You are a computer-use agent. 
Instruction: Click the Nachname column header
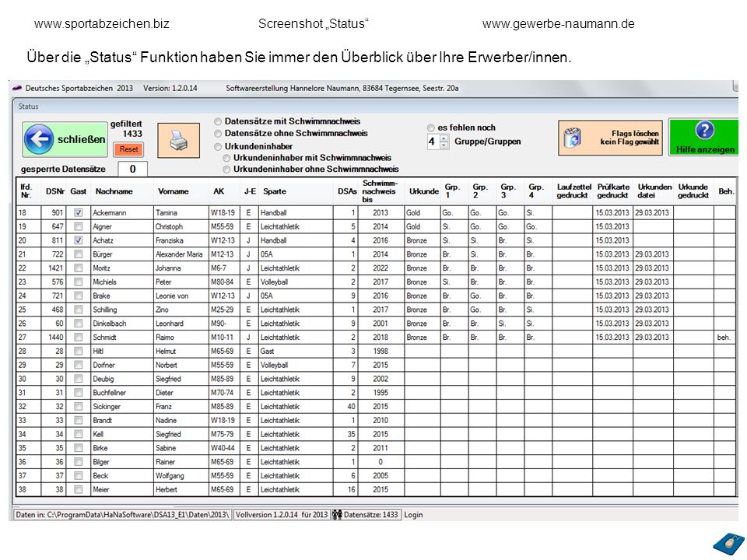[x=122, y=191]
